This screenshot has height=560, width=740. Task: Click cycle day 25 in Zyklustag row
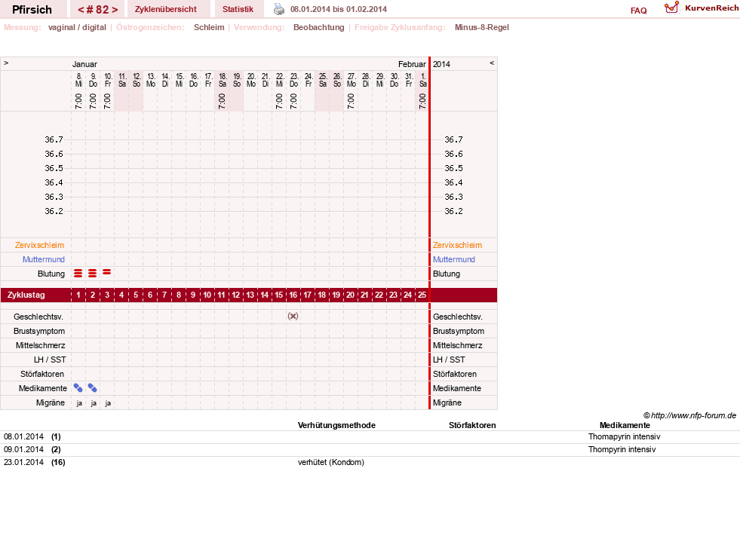click(422, 295)
